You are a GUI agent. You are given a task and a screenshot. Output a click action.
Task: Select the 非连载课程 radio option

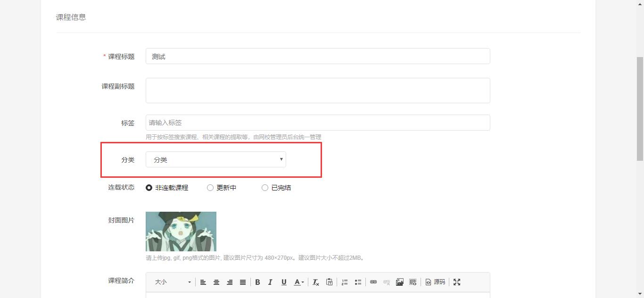pyautogui.click(x=149, y=188)
